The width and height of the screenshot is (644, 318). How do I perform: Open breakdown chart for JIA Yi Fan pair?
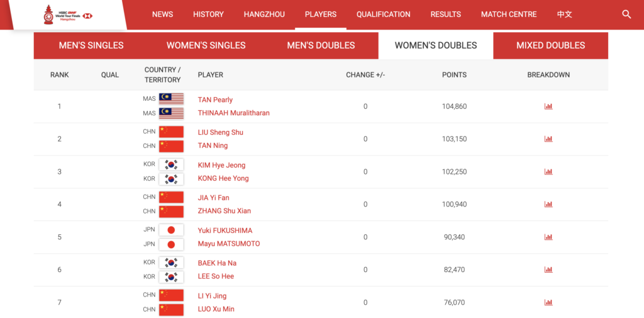tap(548, 205)
